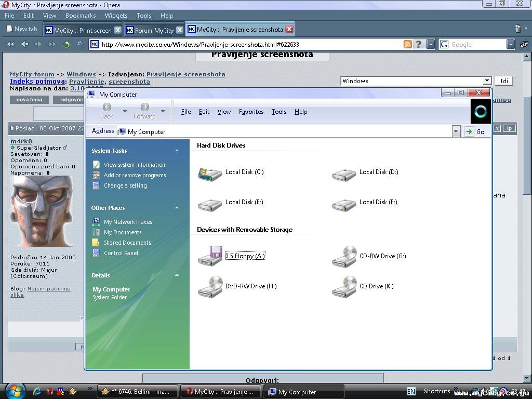Collapse the System Tasks panel
Image resolution: width=532 pixels, height=399 pixels.
click(177, 151)
